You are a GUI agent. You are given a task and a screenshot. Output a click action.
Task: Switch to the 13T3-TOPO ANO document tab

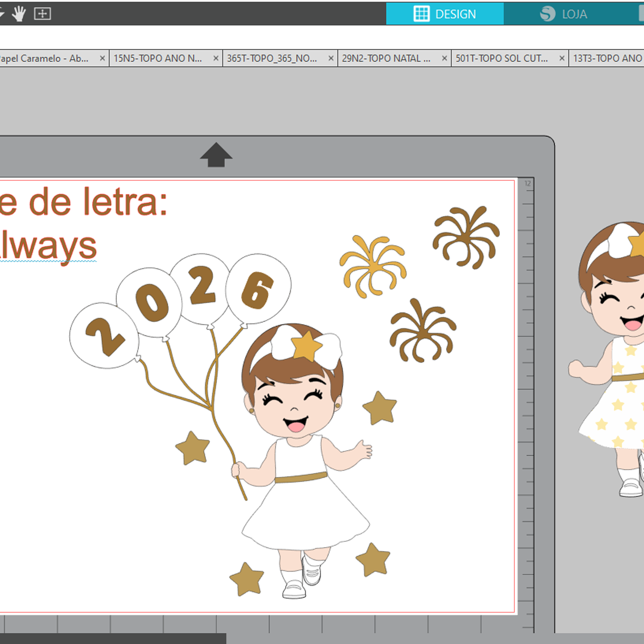tap(607, 58)
